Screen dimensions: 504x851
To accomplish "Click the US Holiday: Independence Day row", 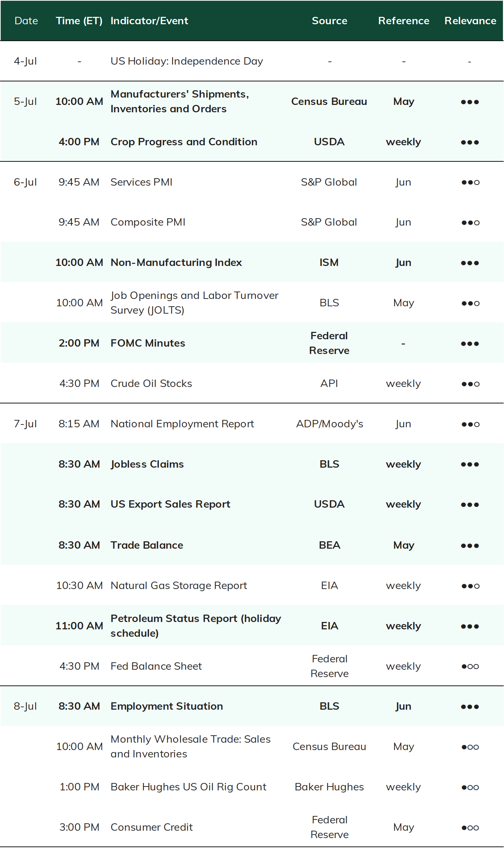I will point(252,61).
